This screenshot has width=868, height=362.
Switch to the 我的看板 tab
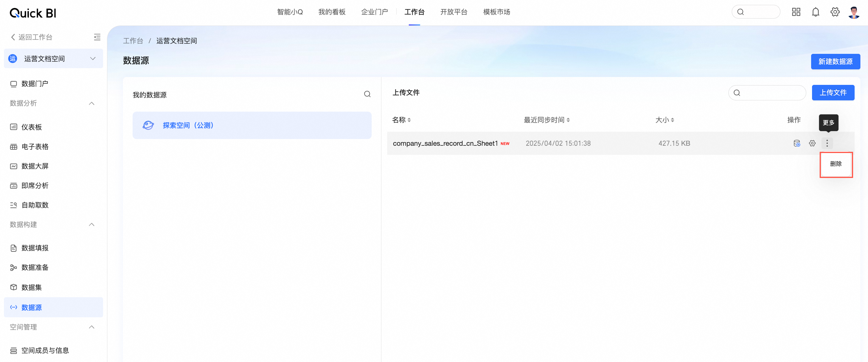[332, 12]
